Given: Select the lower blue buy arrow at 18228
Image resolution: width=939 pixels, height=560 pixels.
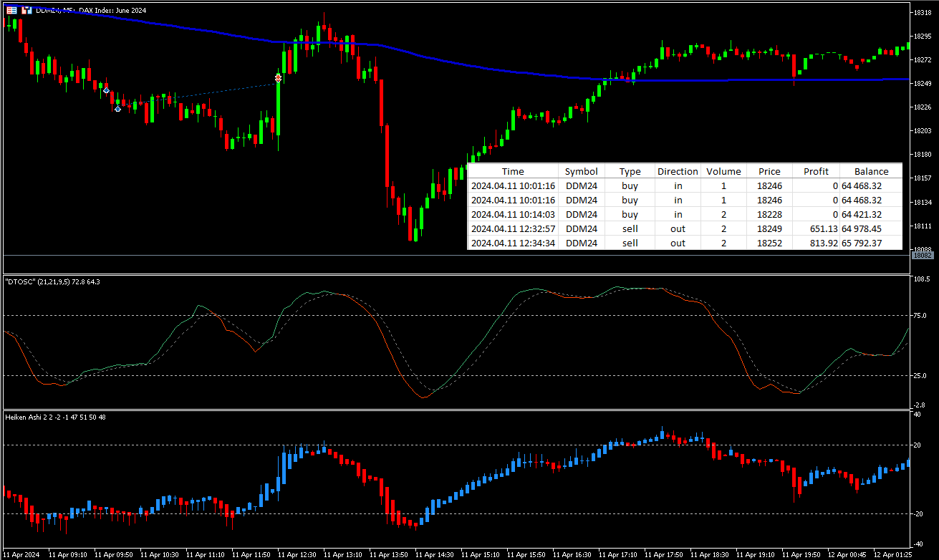Looking at the screenshot, I should (117, 109).
